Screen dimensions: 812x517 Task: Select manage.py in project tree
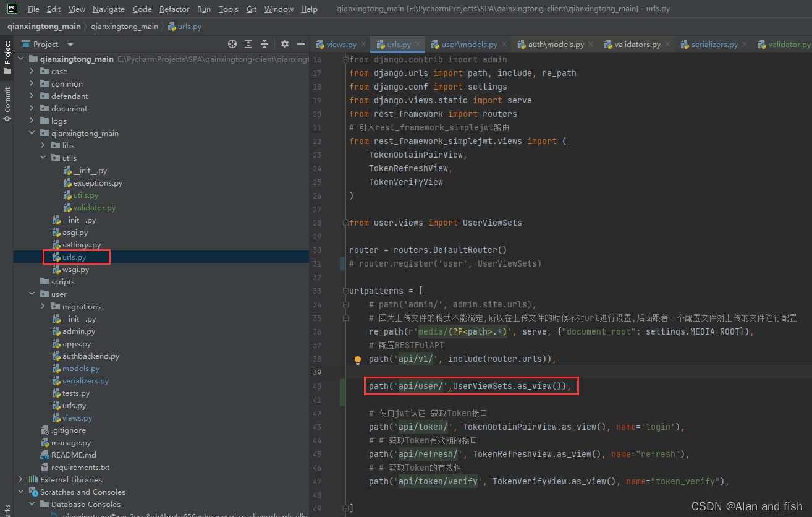pos(70,443)
